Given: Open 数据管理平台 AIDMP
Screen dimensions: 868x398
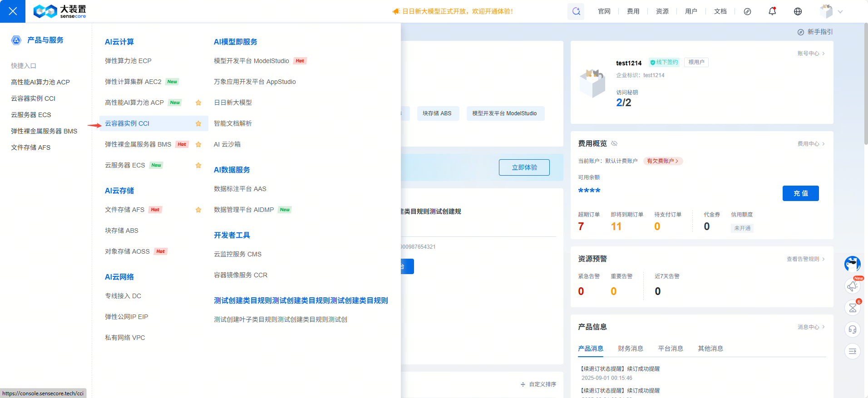Looking at the screenshot, I should pos(244,210).
